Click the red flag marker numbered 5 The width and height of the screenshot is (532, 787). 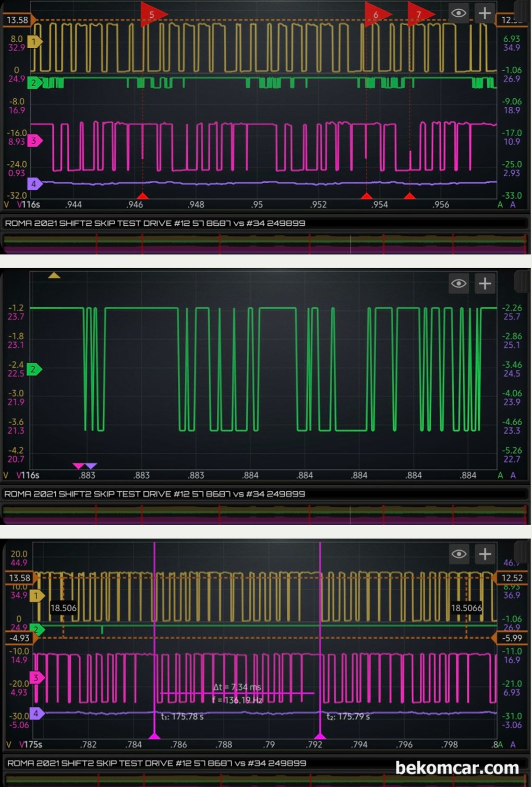pos(153,14)
